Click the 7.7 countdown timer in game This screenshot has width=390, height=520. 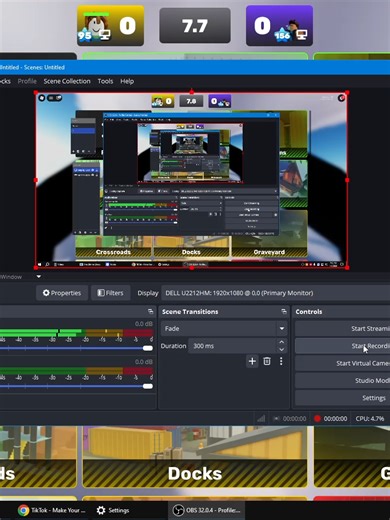195,26
